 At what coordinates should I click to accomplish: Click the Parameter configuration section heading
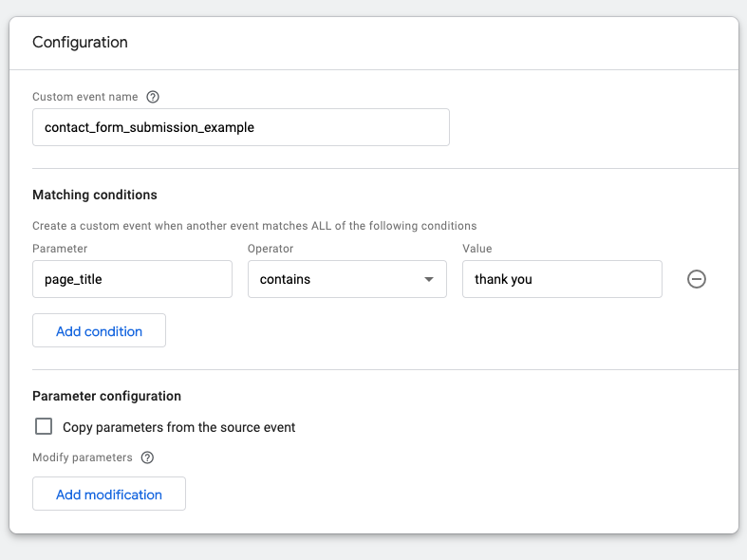(106, 396)
